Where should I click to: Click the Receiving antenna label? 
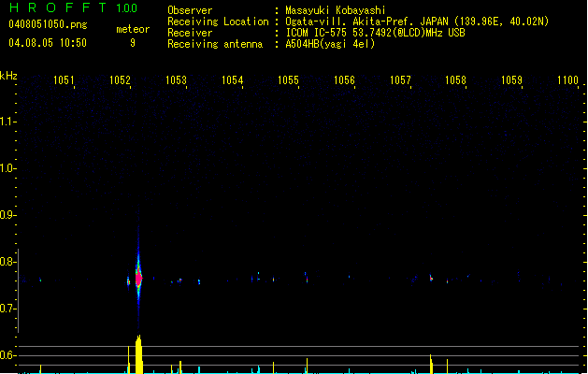pos(215,44)
